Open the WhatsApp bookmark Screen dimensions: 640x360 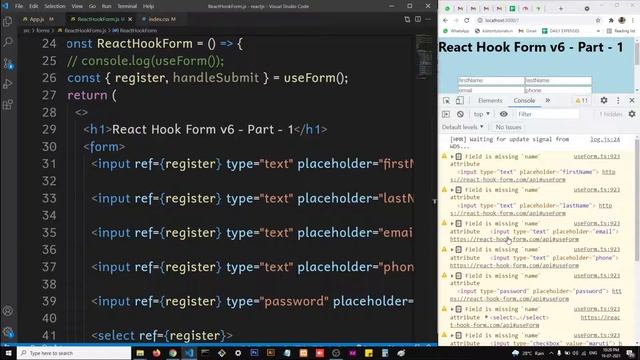tap(456, 31)
